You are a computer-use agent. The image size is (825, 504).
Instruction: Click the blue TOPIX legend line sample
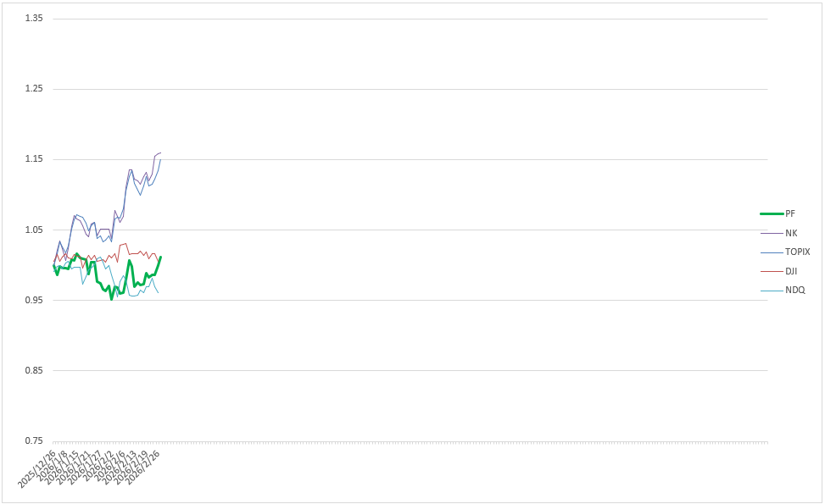click(771, 252)
